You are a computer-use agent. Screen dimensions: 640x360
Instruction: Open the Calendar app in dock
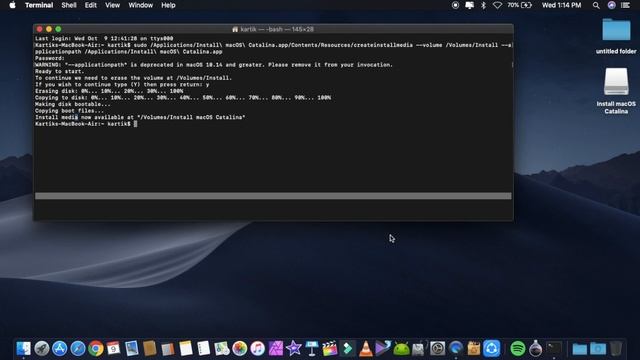(113, 349)
